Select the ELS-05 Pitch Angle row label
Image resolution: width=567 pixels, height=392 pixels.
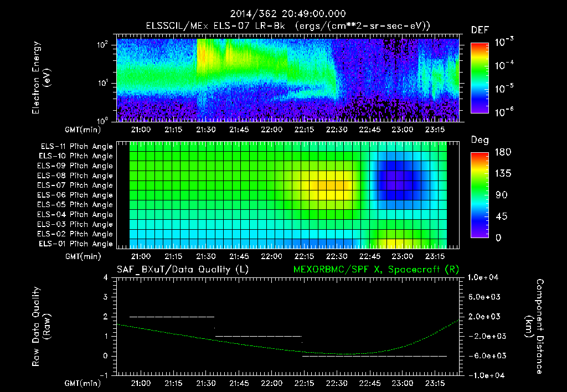click(75, 205)
